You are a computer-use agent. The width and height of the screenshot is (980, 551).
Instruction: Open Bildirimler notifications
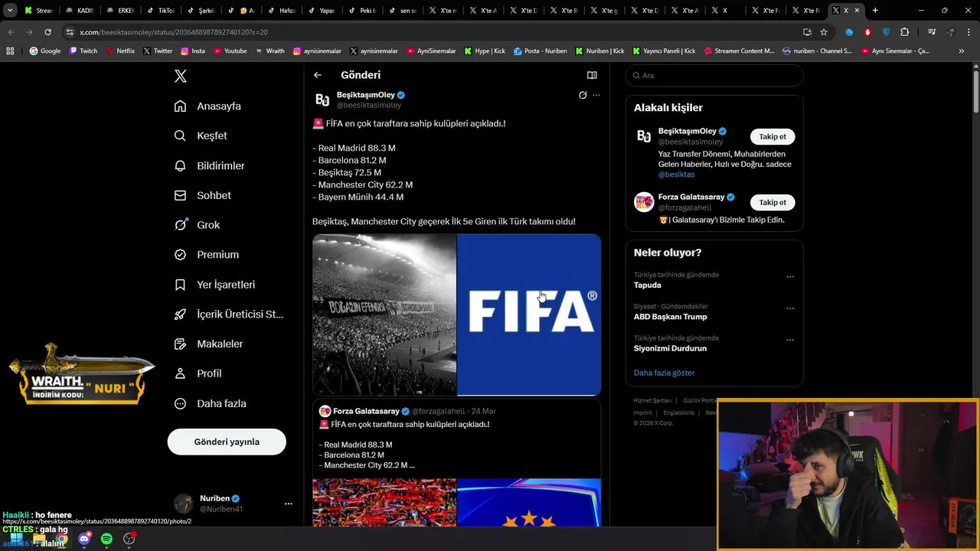pos(209,165)
